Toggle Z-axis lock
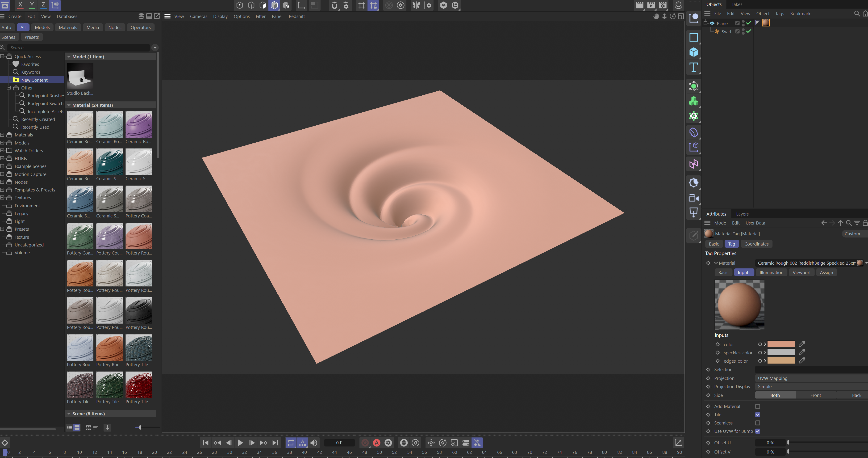 tap(43, 5)
